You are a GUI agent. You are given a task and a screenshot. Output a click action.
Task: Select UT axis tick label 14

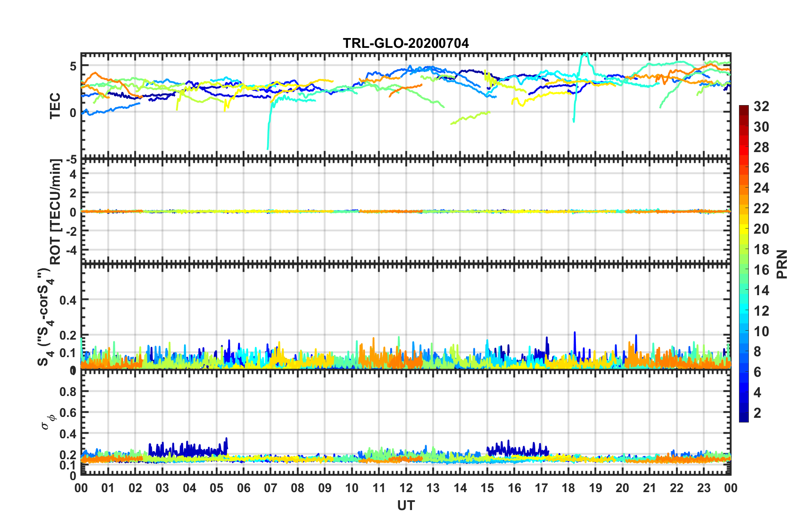(x=460, y=488)
